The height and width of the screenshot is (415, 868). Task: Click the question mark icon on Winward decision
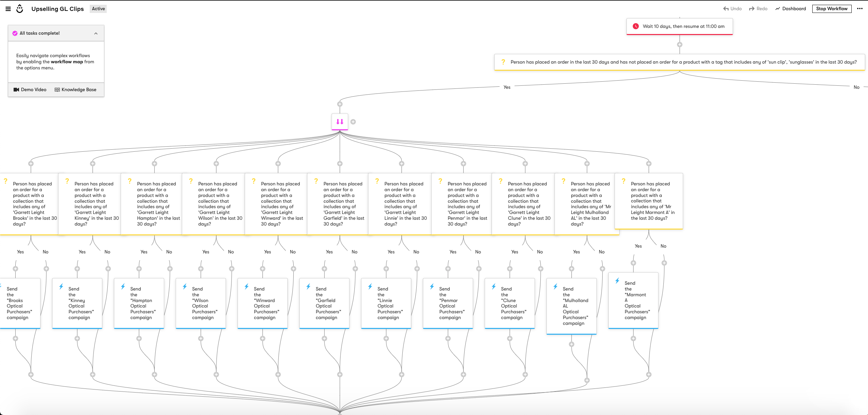(254, 181)
